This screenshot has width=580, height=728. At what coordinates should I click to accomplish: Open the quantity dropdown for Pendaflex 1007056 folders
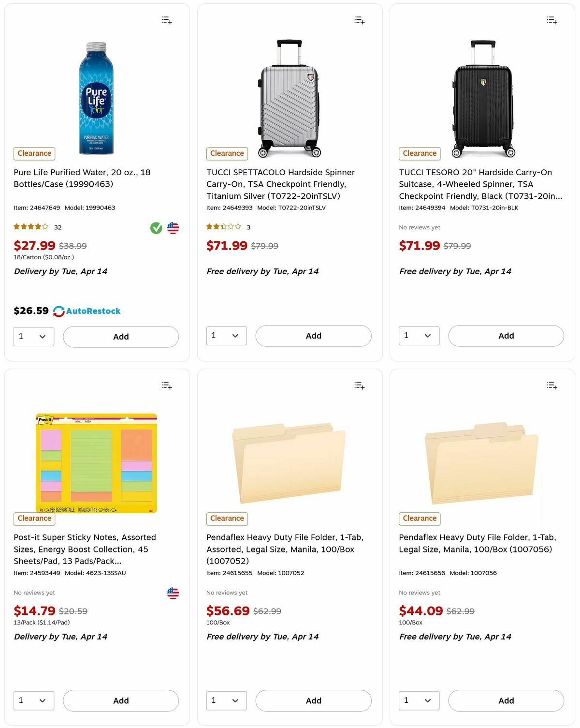tap(419, 700)
